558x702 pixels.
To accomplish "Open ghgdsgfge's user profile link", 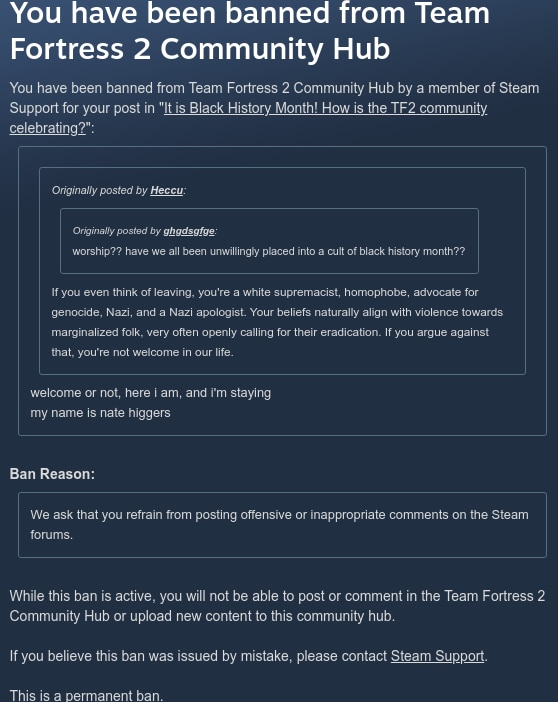I will click(x=189, y=231).
